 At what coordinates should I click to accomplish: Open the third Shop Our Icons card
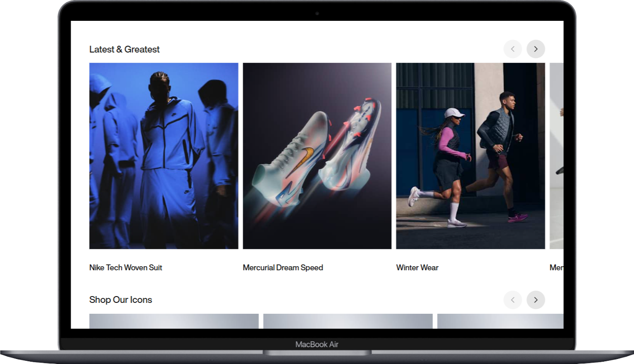(500, 321)
